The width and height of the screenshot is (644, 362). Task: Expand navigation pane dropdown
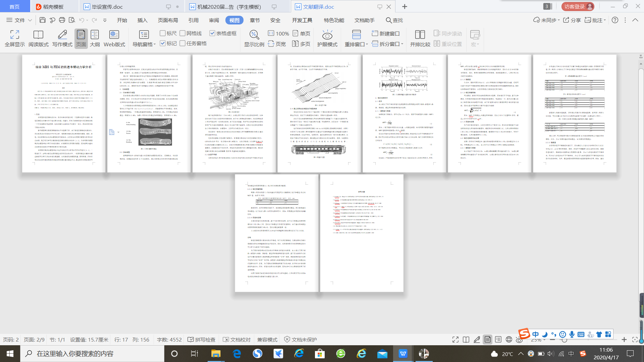(155, 45)
